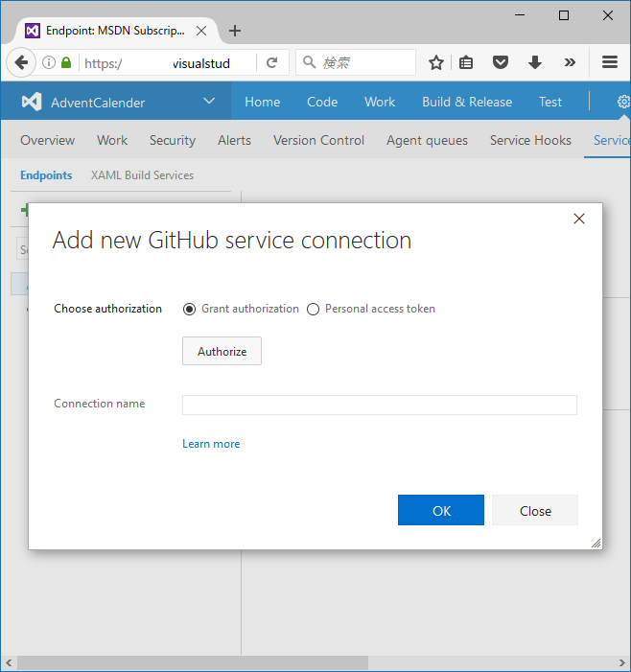The width and height of the screenshot is (631, 672).
Task: Minimize the Firefox window
Action: click(x=520, y=15)
